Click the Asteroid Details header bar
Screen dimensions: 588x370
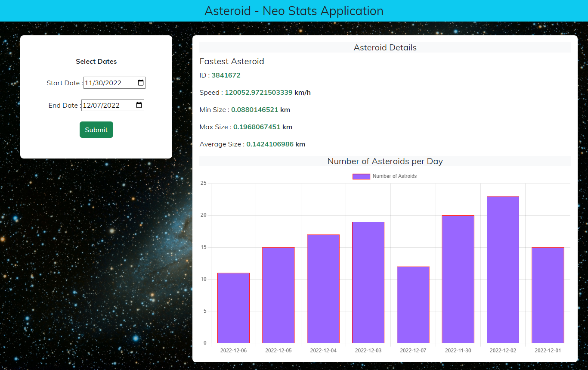coord(385,47)
